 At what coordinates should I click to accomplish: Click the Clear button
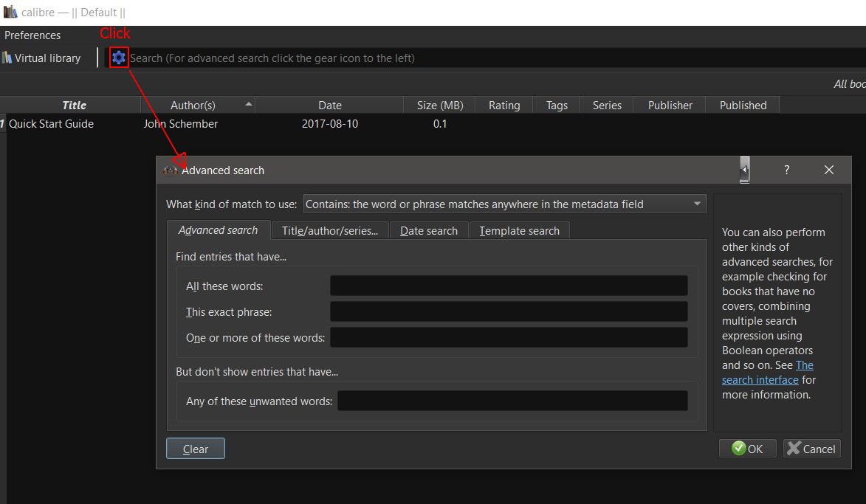point(196,448)
